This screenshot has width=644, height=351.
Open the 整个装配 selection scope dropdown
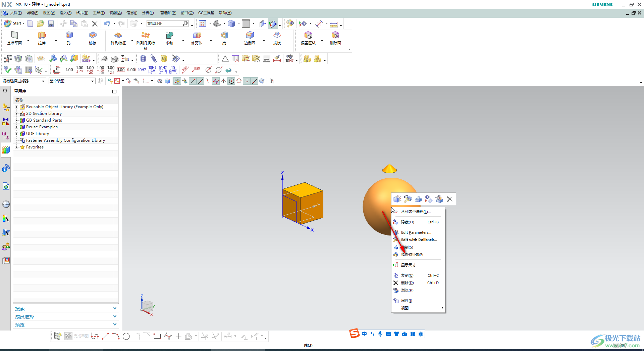(72, 81)
